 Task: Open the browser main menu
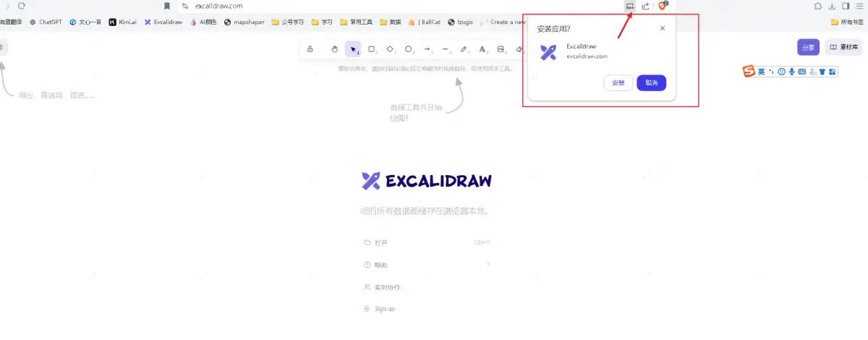pos(860,6)
